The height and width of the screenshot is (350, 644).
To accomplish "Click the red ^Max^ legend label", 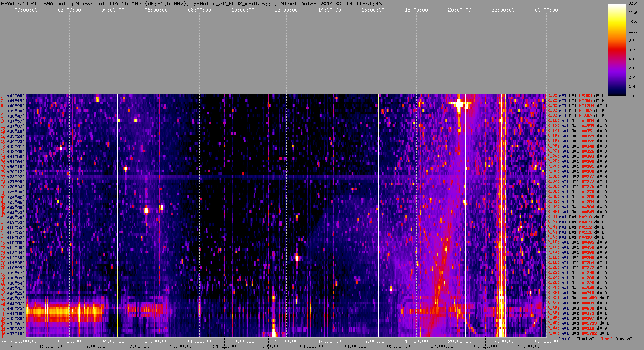I will tap(605, 338).
